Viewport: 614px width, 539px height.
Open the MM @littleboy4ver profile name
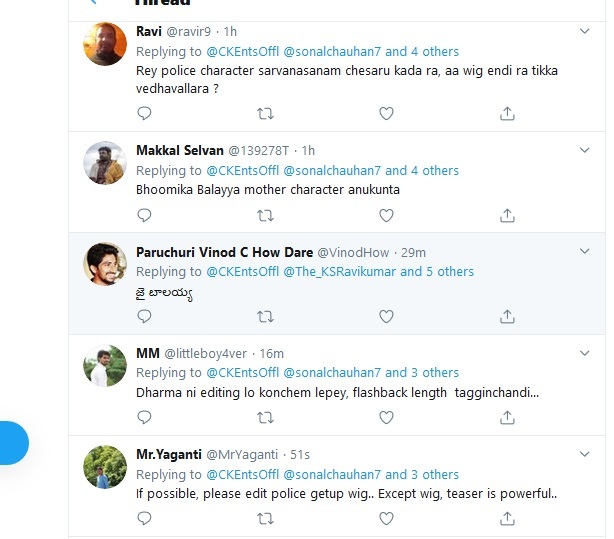148,353
